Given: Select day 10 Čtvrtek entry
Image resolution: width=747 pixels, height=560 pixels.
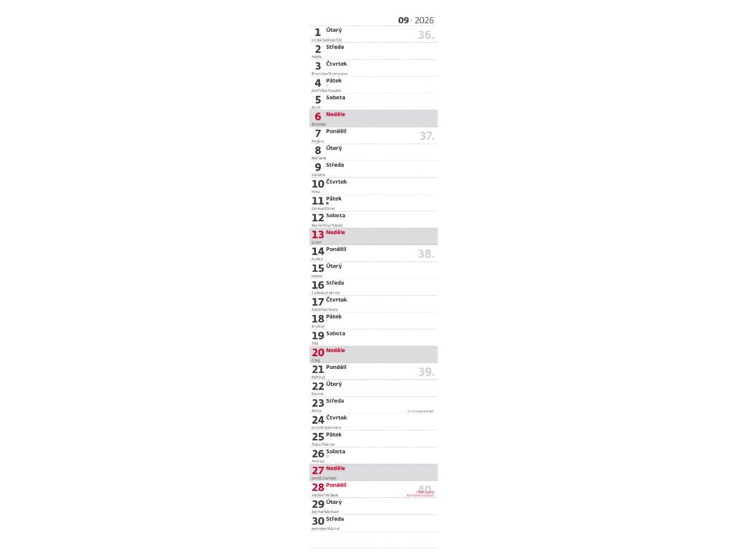Looking at the screenshot, I should 373,186.
